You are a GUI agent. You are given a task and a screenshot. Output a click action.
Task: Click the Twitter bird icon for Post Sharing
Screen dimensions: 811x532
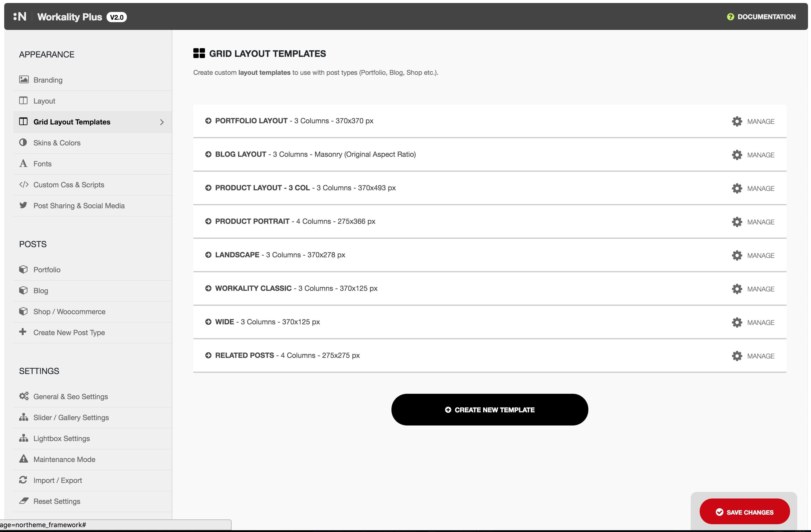[x=23, y=205]
